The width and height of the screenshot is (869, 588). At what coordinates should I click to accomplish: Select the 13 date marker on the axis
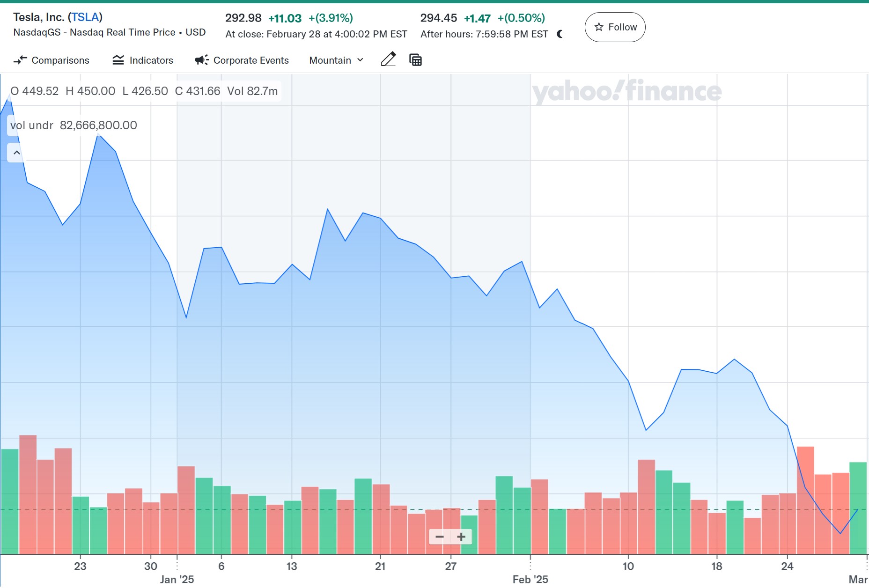(x=292, y=566)
